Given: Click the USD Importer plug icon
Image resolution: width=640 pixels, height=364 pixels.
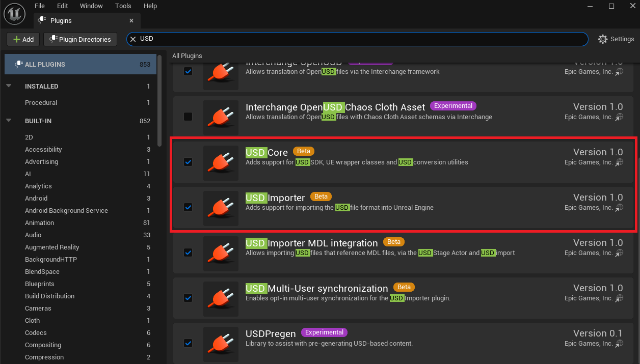Looking at the screenshot, I should tap(221, 208).
